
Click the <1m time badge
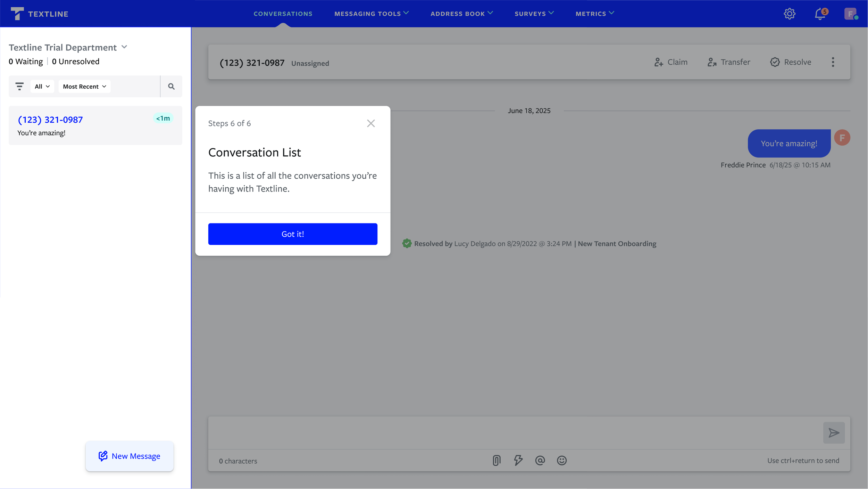pyautogui.click(x=163, y=118)
